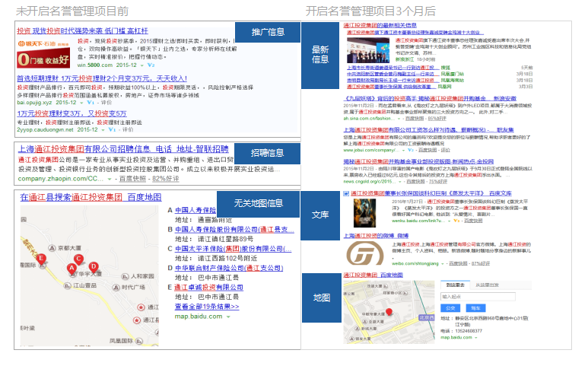Focus the 输入起点 input field

(x=478, y=297)
